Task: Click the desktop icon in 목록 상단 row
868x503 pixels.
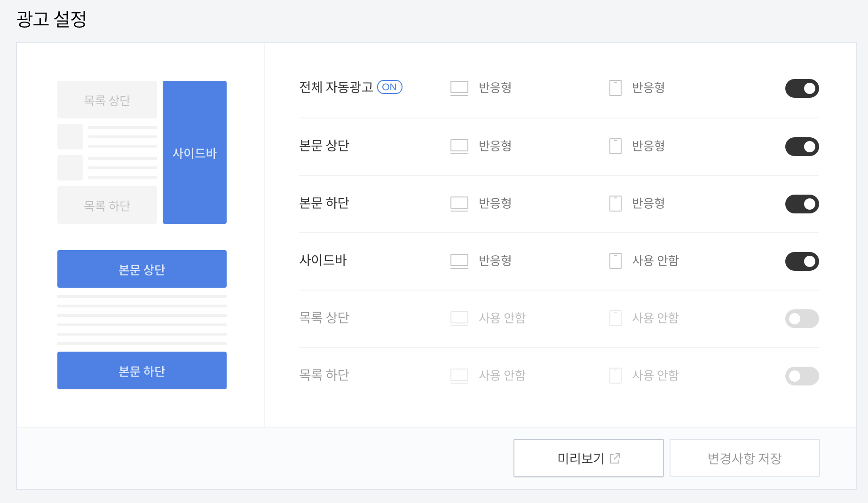Action: pos(459,318)
